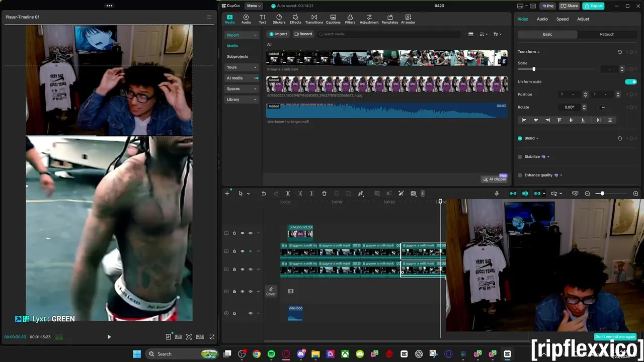Screen dimensions: 644x362
Task: Open the Audio media tab
Action: 246,19
